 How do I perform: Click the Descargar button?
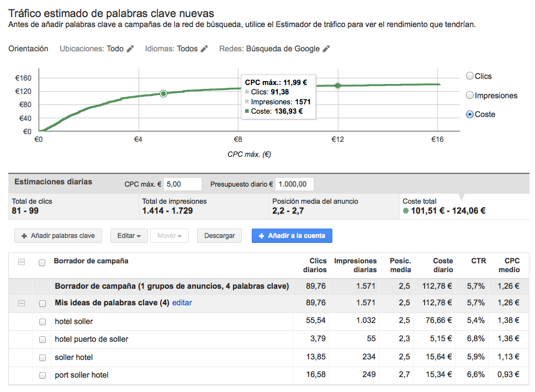219,236
